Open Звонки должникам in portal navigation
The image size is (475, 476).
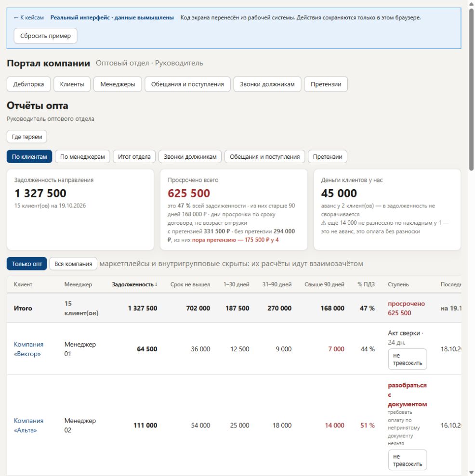(267, 84)
